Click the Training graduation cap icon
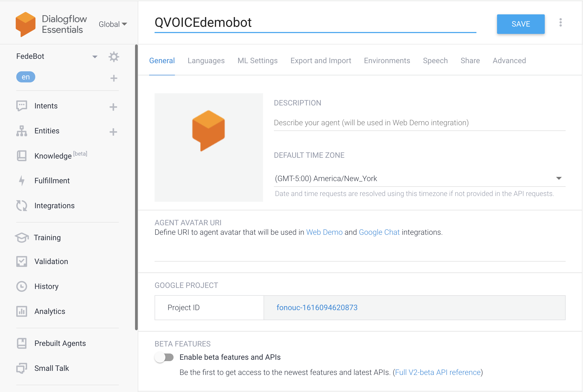This screenshot has height=392, width=583. (x=22, y=238)
